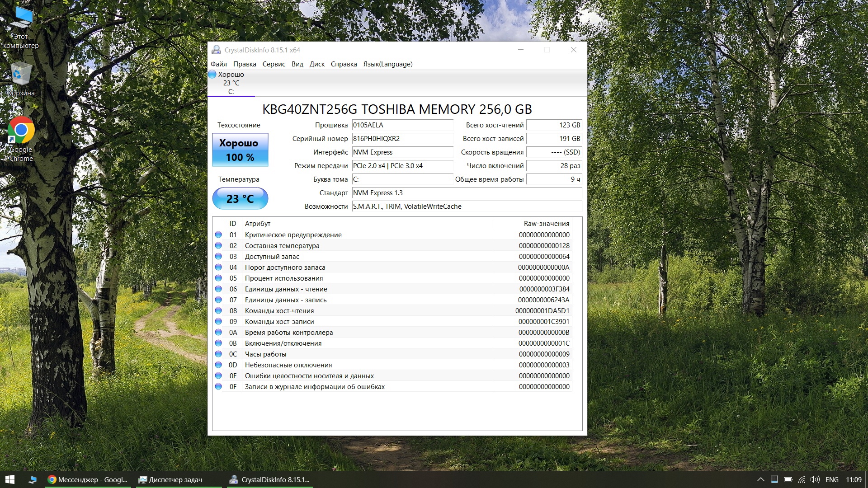The height and width of the screenshot is (488, 868).
Task: Expand hidden system tray icons chevron
Action: coord(760,479)
